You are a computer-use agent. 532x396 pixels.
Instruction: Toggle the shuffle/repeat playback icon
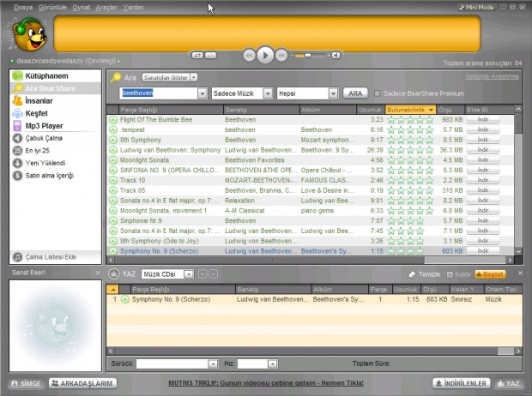197,55
